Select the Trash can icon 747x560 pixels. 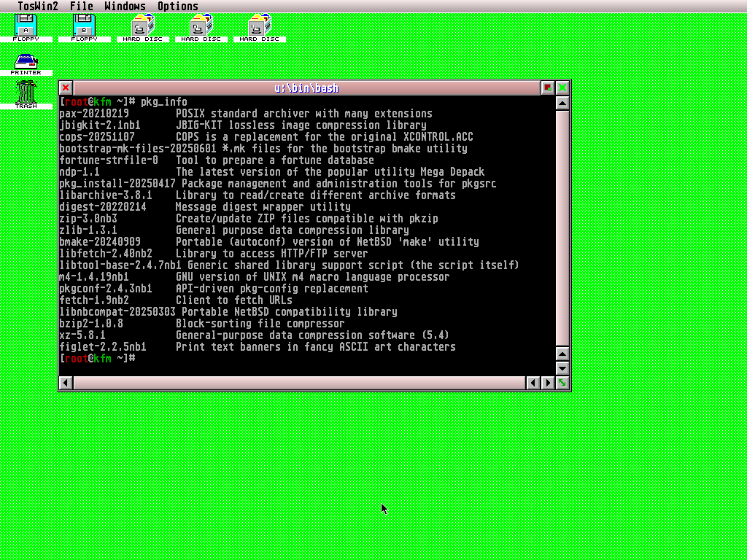pos(26,93)
